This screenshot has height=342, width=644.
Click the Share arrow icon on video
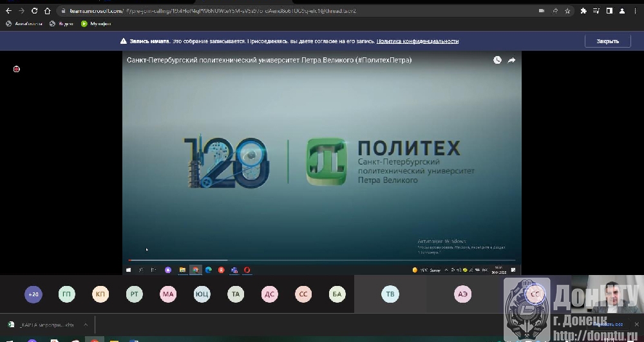pyautogui.click(x=511, y=60)
